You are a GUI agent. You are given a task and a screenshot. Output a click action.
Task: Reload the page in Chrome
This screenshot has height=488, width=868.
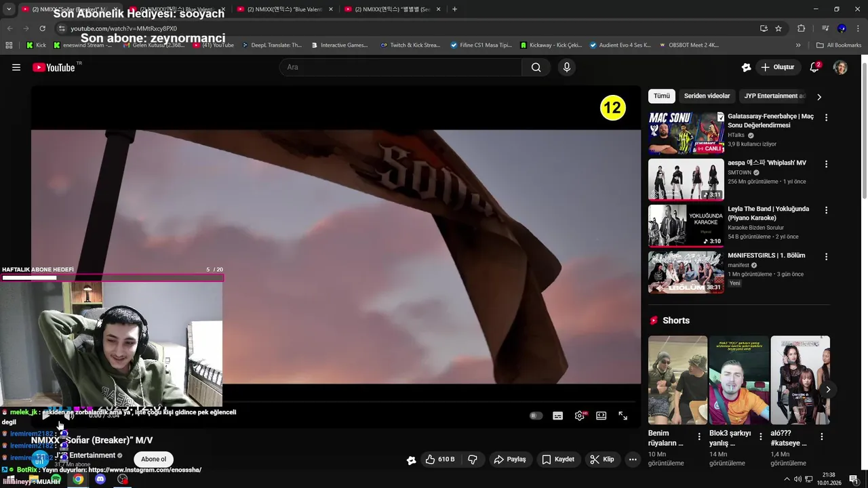pyautogui.click(x=42, y=28)
